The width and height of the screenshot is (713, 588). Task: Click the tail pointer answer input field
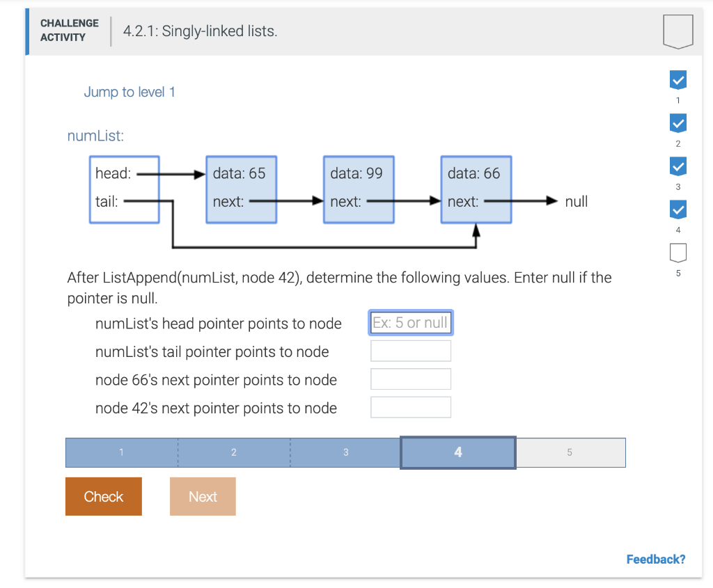pyautogui.click(x=410, y=351)
